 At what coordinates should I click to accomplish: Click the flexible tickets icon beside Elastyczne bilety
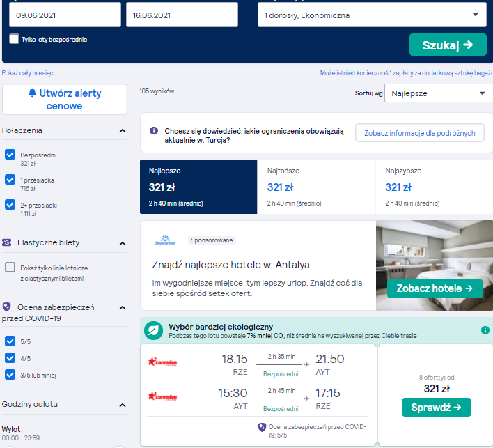6,242
